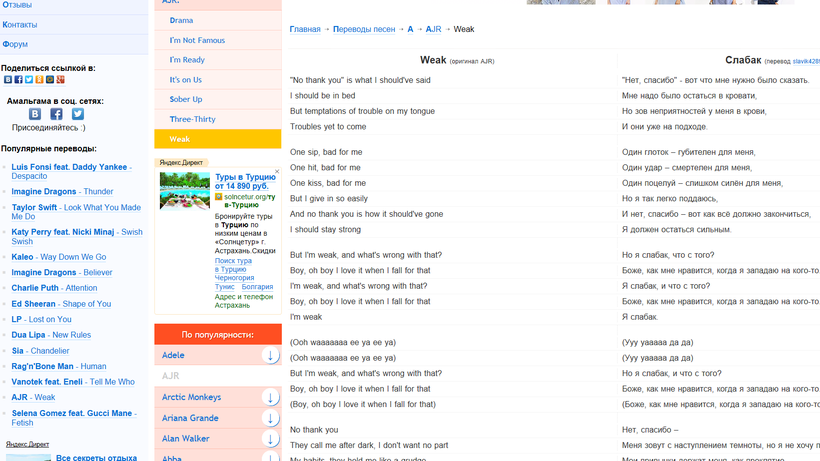820x461 pixels.
Task: Open Amalgama's Twitter page icon
Action: (78, 114)
